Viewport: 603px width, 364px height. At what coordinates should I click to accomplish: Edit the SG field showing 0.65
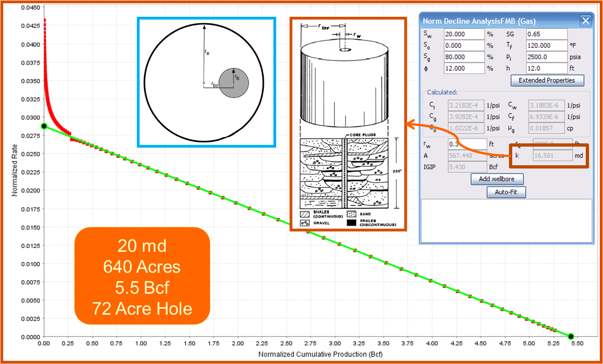[x=546, y=34]
